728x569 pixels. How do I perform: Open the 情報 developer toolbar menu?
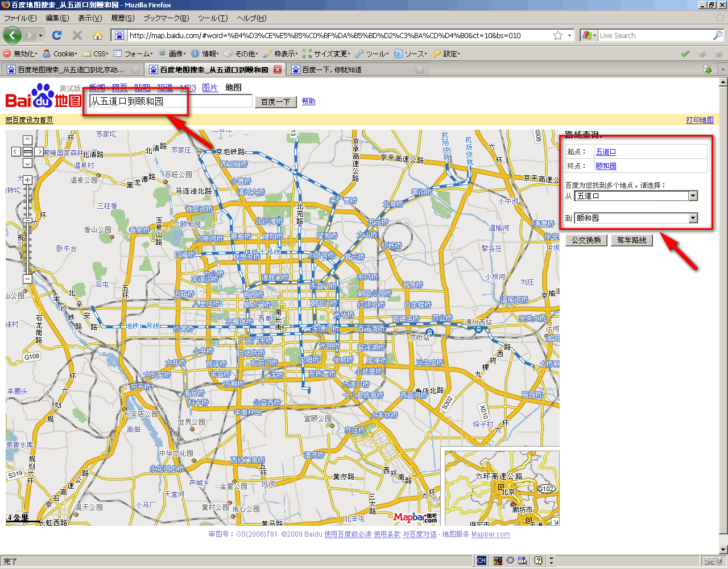tap(205, 53)
